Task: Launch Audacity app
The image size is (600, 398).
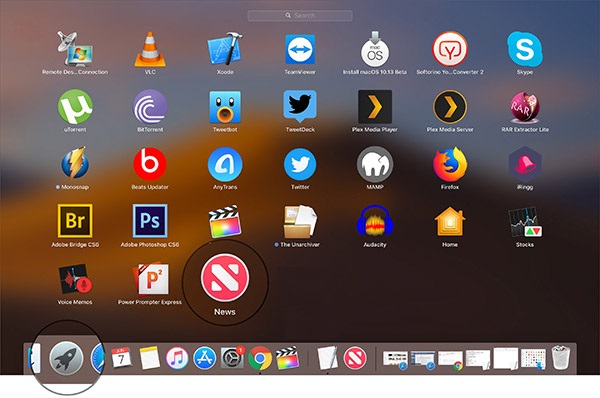Action: [x=375, y=221]
